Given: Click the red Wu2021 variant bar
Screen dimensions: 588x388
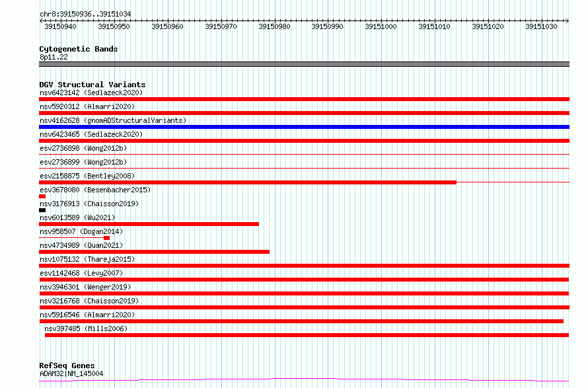Looking at the screenshot, I should point(149,224).
